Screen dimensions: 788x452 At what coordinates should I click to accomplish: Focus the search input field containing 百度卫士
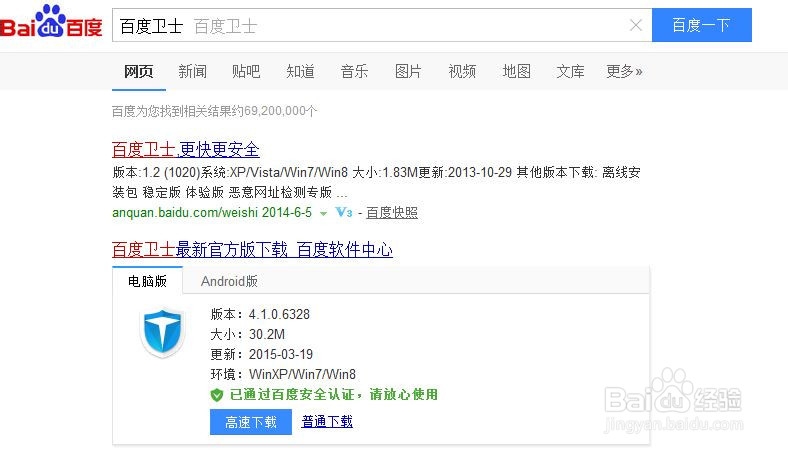382,25
